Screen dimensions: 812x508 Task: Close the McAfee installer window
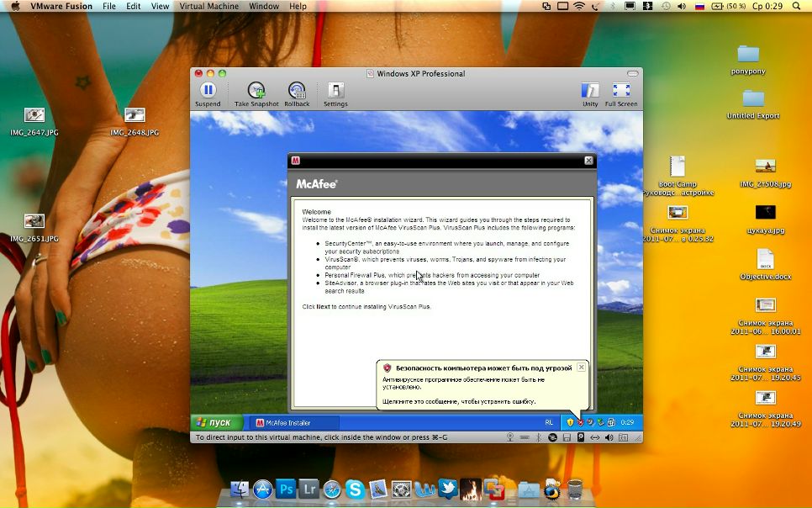point(588,161)
